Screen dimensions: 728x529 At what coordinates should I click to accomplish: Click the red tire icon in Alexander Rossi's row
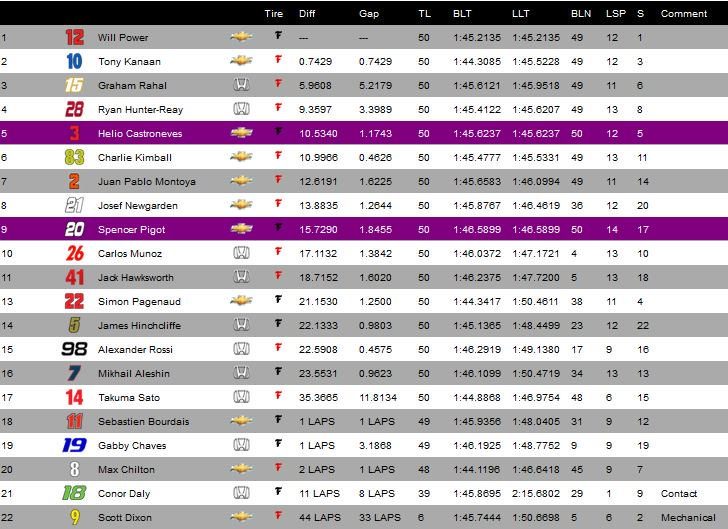pyautogui.click(x=278, y=347)
